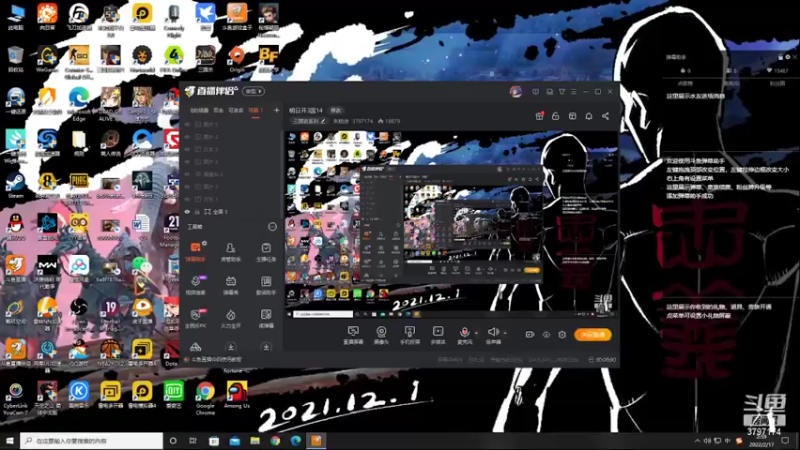Toggle visibility of layer 图片 3
This screenshot has width=800, height=450.
(x=187, y=162)
